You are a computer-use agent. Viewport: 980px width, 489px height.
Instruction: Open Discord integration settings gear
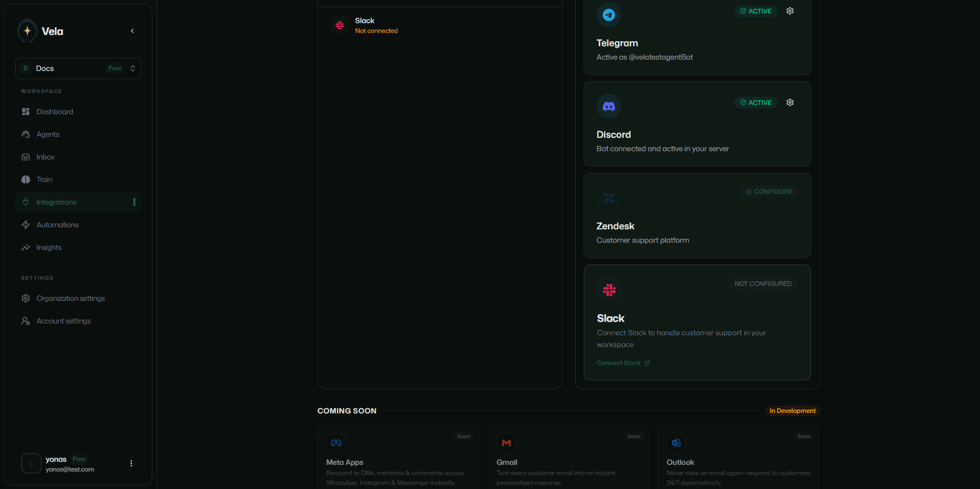pos(790,102)
